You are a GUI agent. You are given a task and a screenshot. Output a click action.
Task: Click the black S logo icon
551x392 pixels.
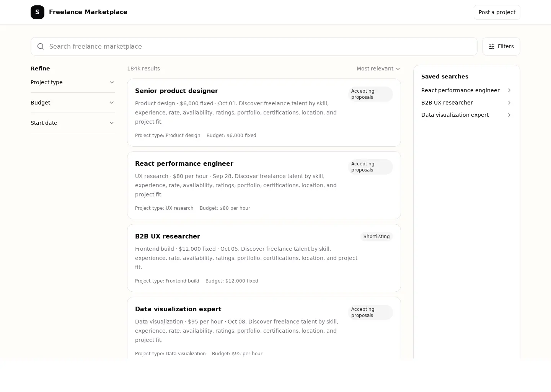(37, 12)
